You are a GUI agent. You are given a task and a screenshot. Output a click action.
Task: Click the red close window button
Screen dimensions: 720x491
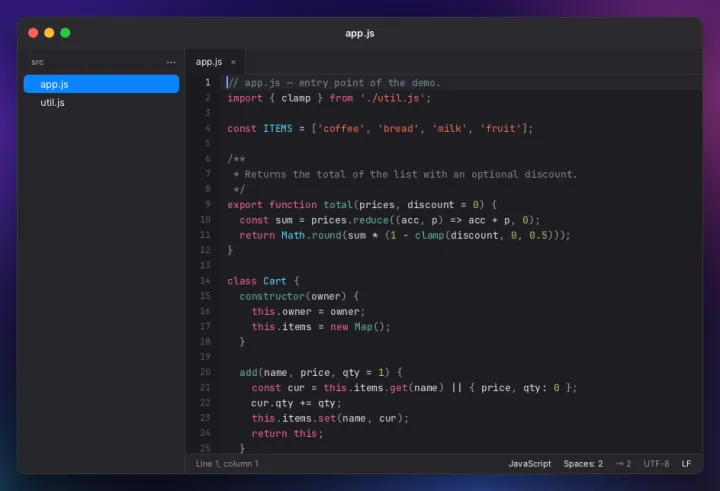33,33
